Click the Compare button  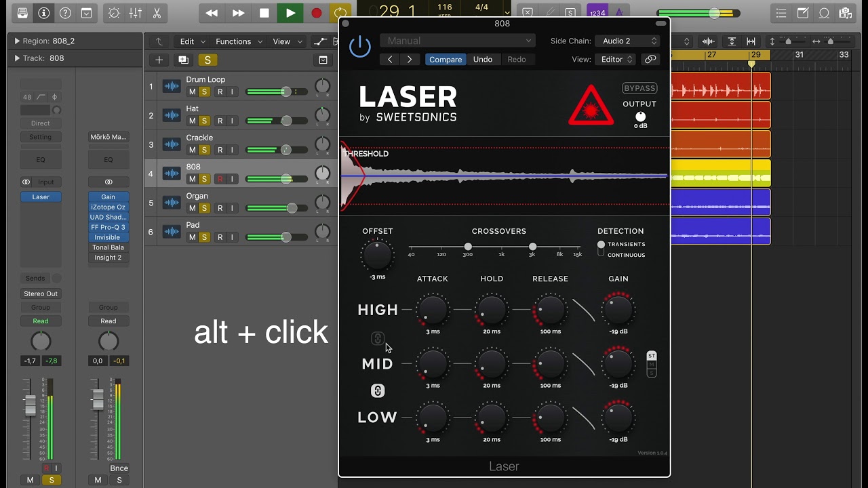446,59
